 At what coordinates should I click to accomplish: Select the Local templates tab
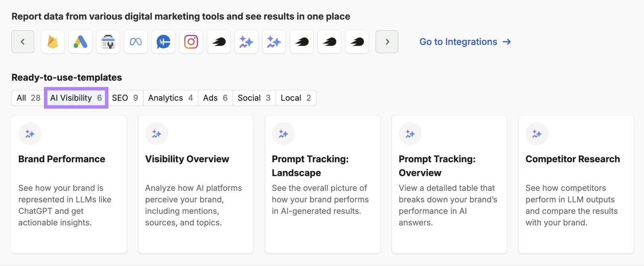(x=296, y=98)
